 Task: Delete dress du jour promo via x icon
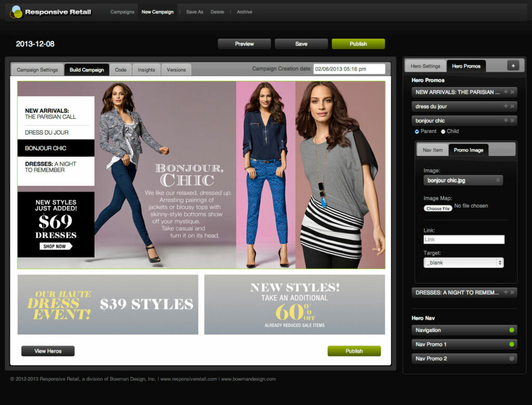pyautogui.click(x=512, y=106)
